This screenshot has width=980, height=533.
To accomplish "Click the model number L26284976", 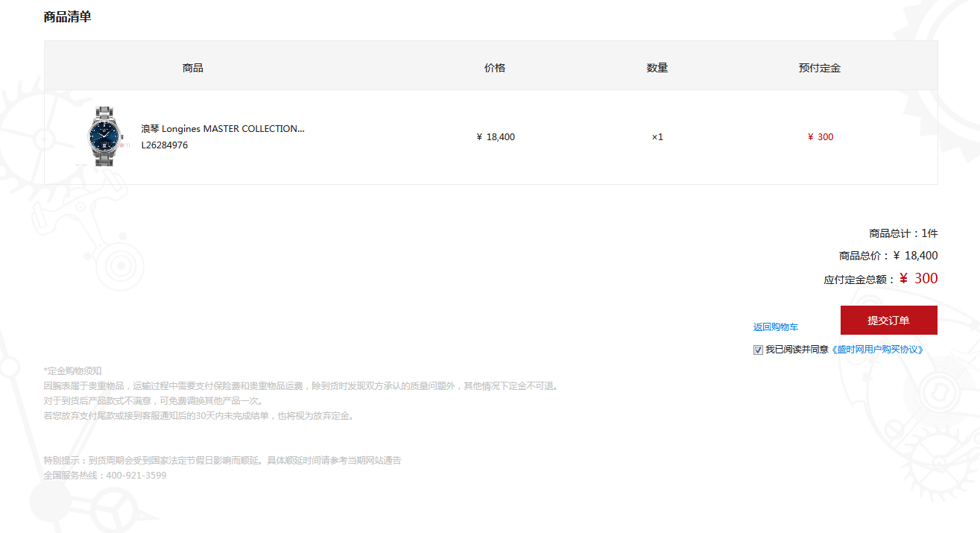I will pos(165,145).
